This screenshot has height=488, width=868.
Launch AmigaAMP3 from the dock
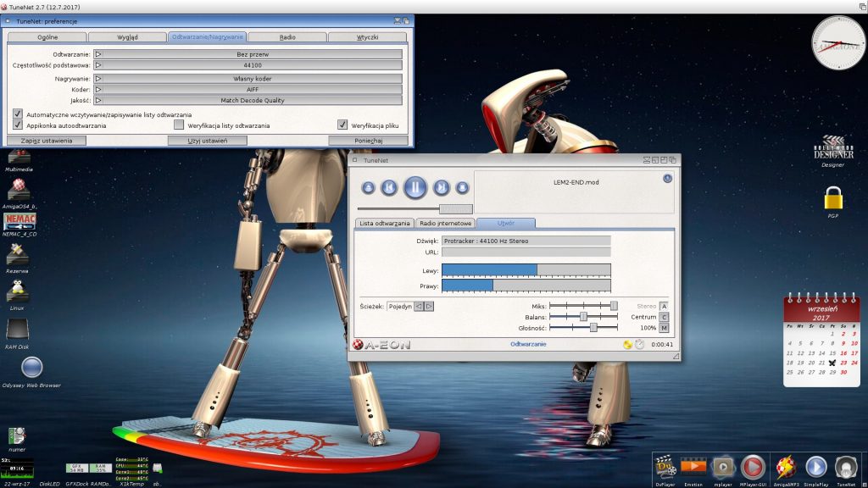click(786, 468)
